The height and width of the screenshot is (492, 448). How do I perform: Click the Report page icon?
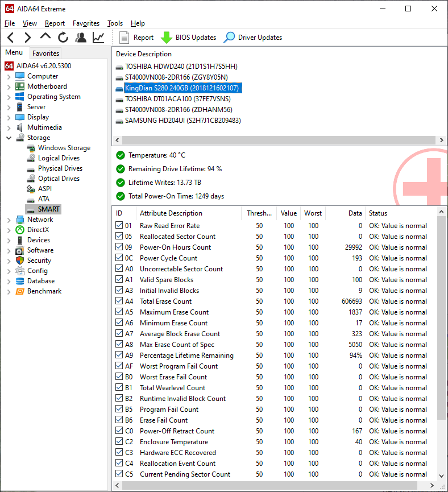coord(125,38)
